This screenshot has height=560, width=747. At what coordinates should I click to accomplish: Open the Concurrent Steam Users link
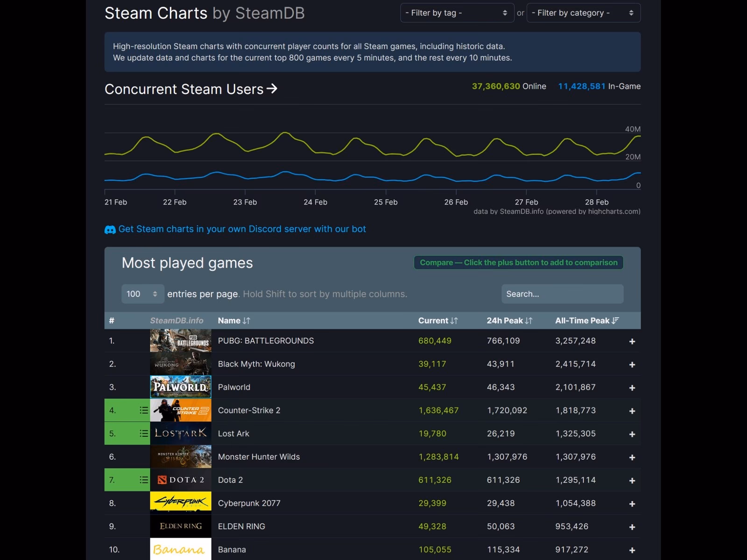coord(191,89)
